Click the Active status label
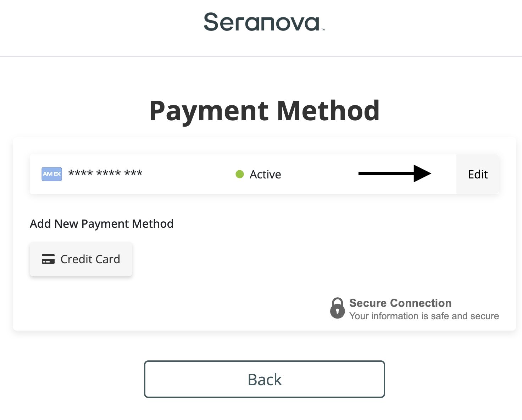 [265, 175]
